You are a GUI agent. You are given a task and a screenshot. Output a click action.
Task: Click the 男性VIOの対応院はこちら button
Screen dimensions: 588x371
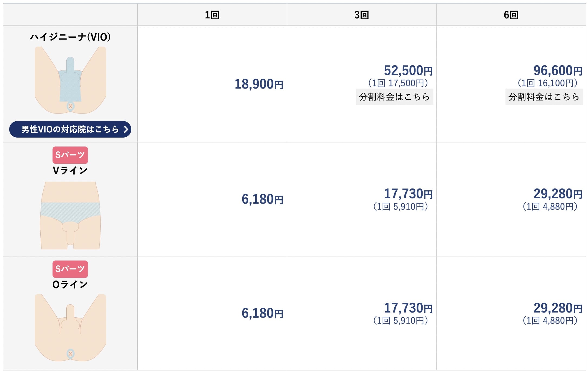tap(70, 129)
